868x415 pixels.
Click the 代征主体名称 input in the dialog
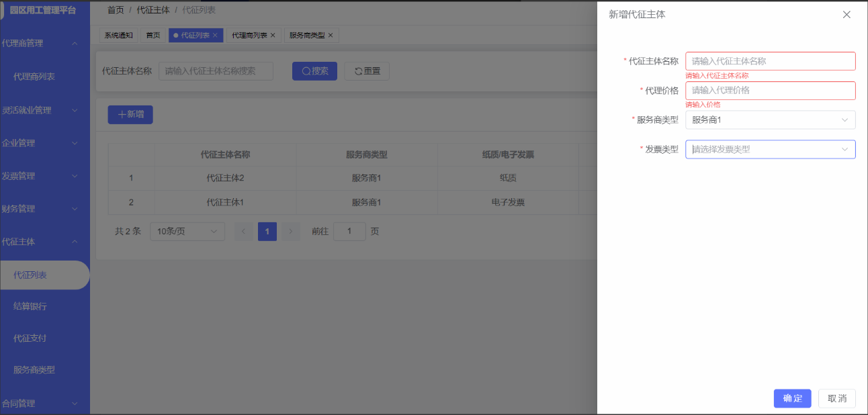[770, 61]
